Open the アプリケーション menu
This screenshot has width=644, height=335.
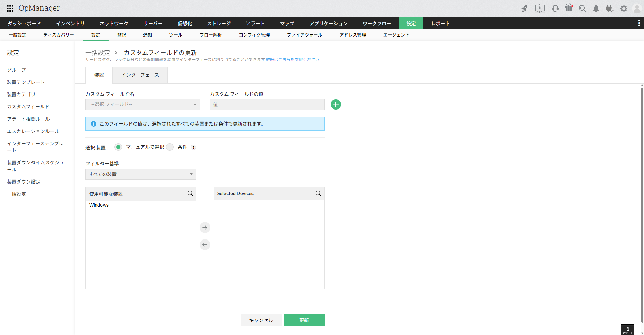click(x=329, y=23)
